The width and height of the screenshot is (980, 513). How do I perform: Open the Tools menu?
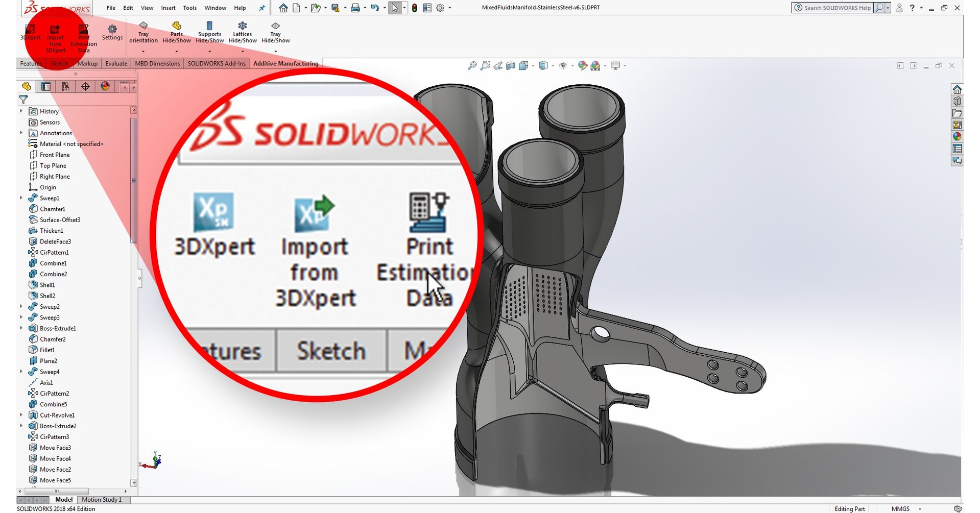[189, 8]
